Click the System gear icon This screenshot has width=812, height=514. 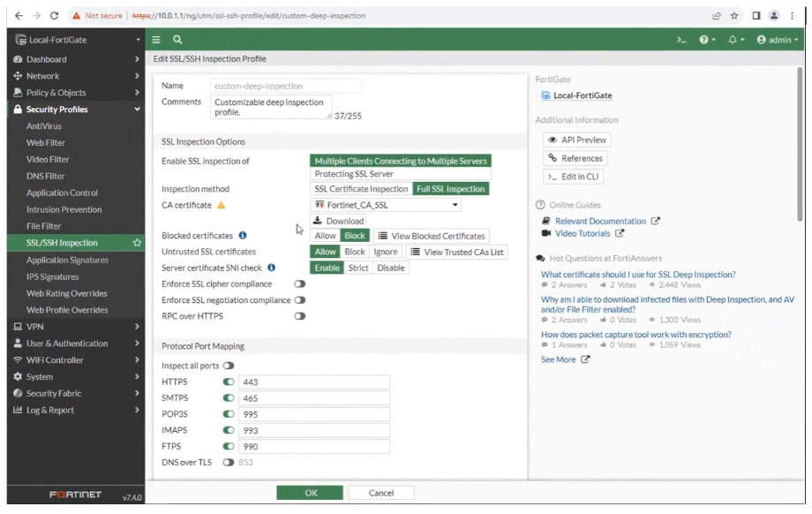click(x=18, y=377)
